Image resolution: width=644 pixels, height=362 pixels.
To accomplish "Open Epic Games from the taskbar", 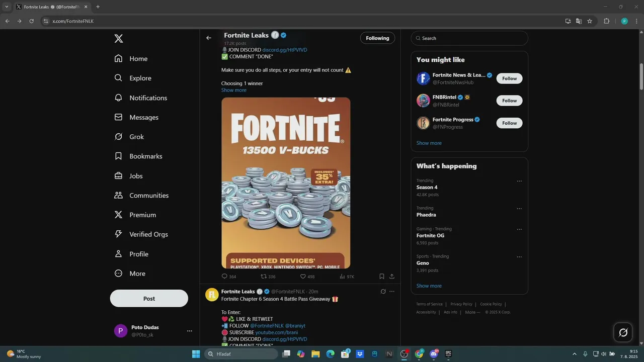I will point(448,354).
